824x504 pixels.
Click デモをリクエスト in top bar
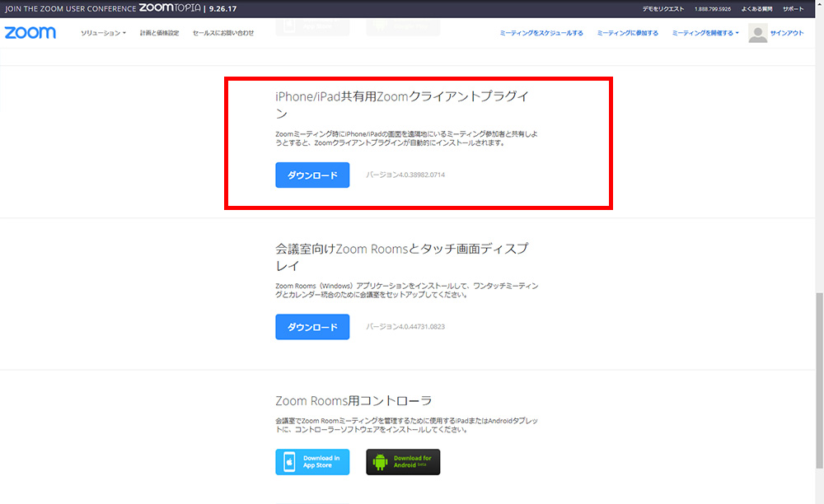(662, 8)
